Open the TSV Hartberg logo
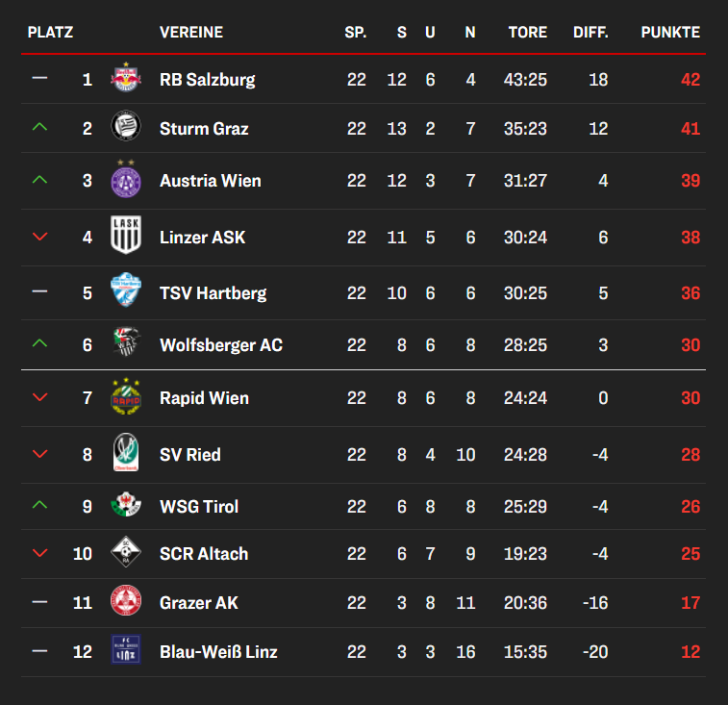This screenshot has height=705, width=728. tap(126, 292)
